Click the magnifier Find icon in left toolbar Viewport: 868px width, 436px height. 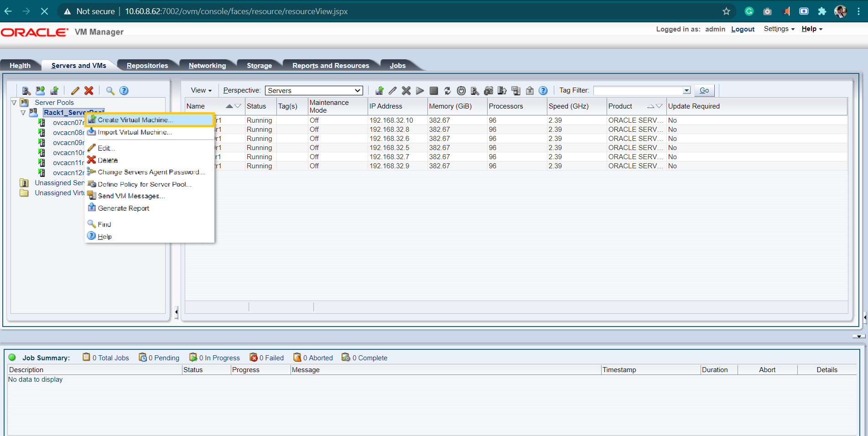tap(110, 90)
